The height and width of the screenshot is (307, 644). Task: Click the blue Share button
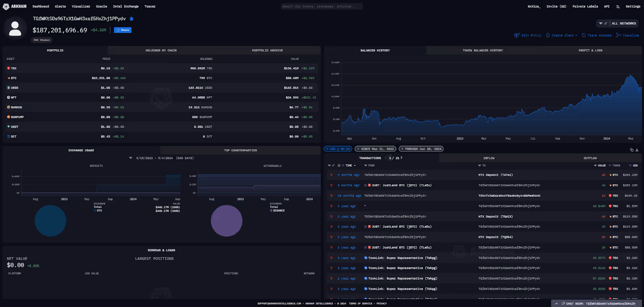point(123,30)
